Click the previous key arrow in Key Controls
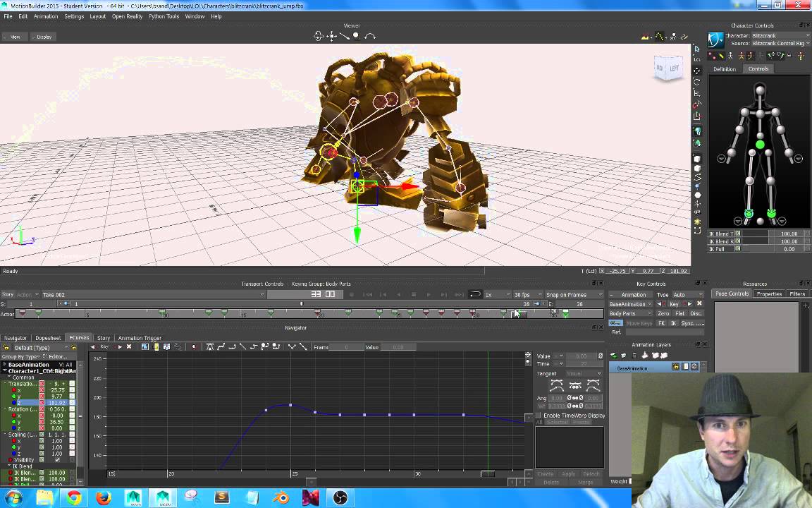 click(x=660, y=304)
